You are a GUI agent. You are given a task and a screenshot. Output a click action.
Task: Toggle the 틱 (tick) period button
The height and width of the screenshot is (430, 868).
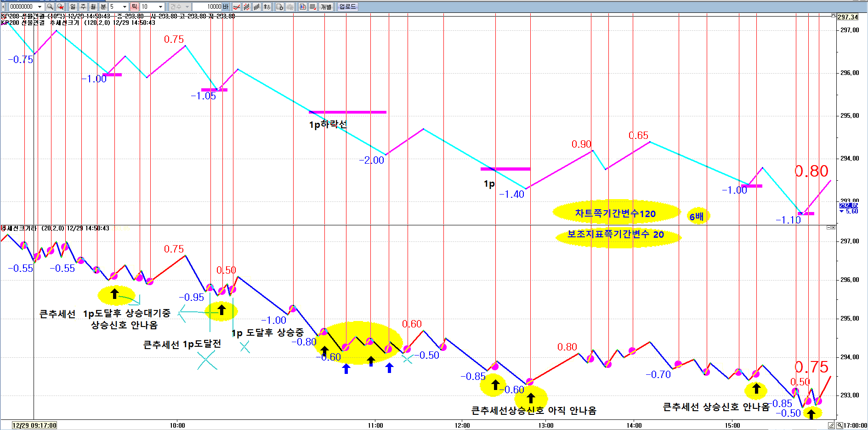click(134, 6)
